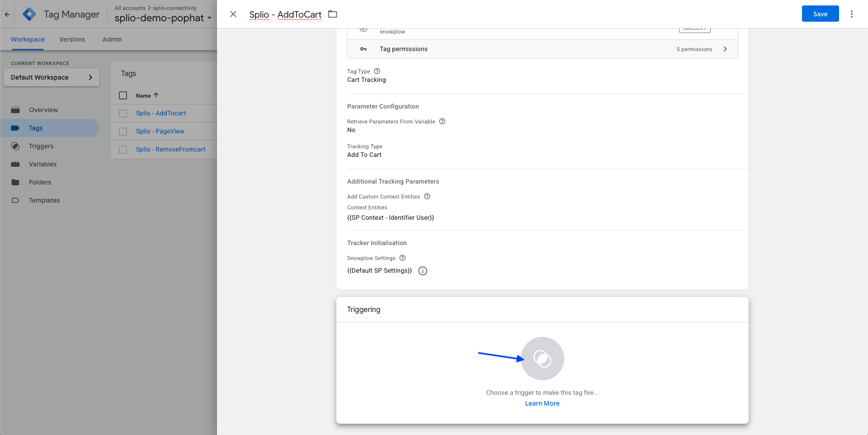Click the splio-connectivity breadcrumb
Screen dimensions: 868x435
coord(175,8)
